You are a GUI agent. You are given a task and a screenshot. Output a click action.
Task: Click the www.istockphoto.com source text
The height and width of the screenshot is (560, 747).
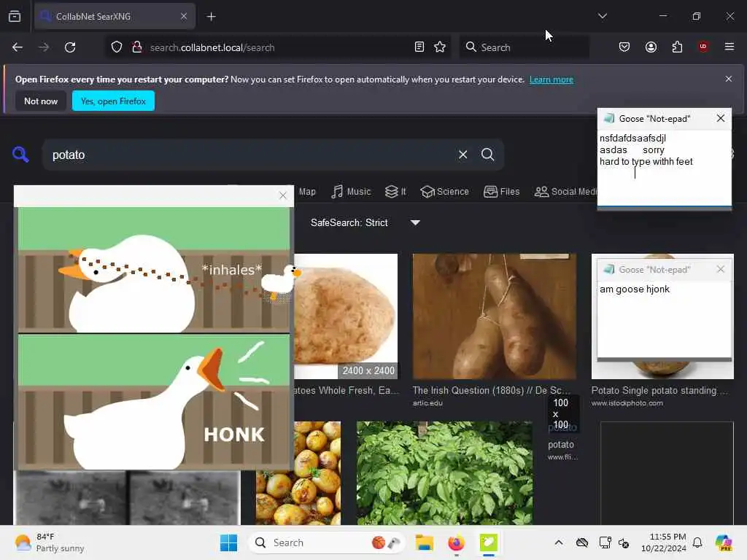[x=627, y=402]
